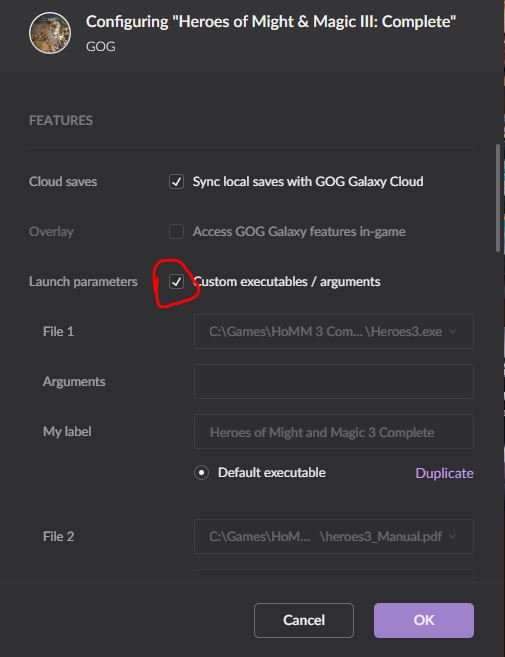Click the 'Sync local saves with GOG Galaxy Cloud' text
505x657 pixels.
[x=308, y=182]
